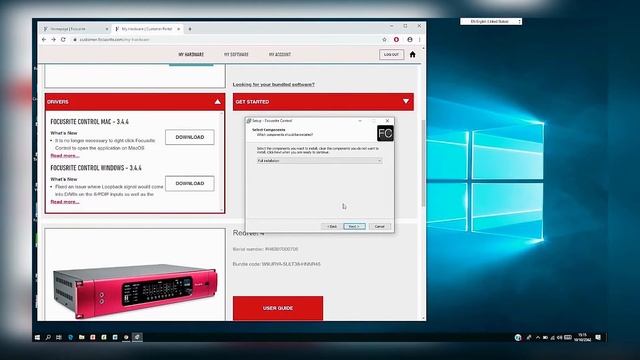Open Read more under Focusrite Control Mac
The height and width of the screenshot is (360, 640).
65,156
